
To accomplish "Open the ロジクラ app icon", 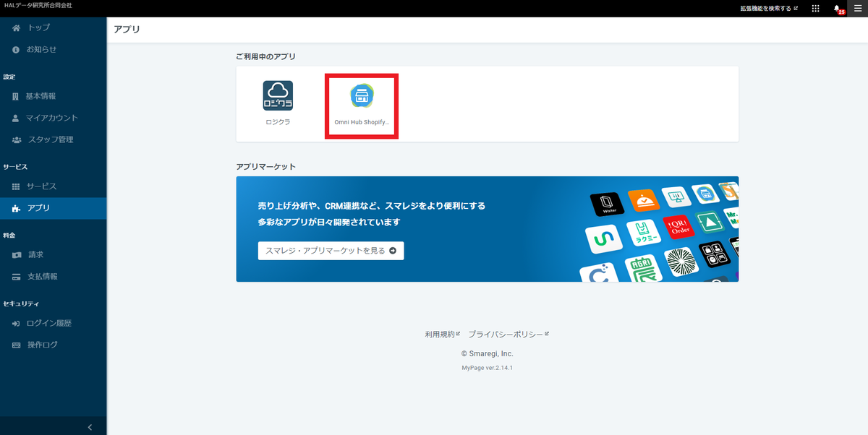I will pyautogui.click(x=278, y=95).
